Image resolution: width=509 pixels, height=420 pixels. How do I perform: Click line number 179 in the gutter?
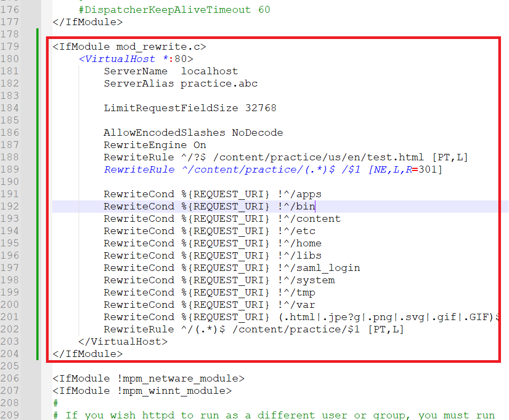[x=11, y=46]
